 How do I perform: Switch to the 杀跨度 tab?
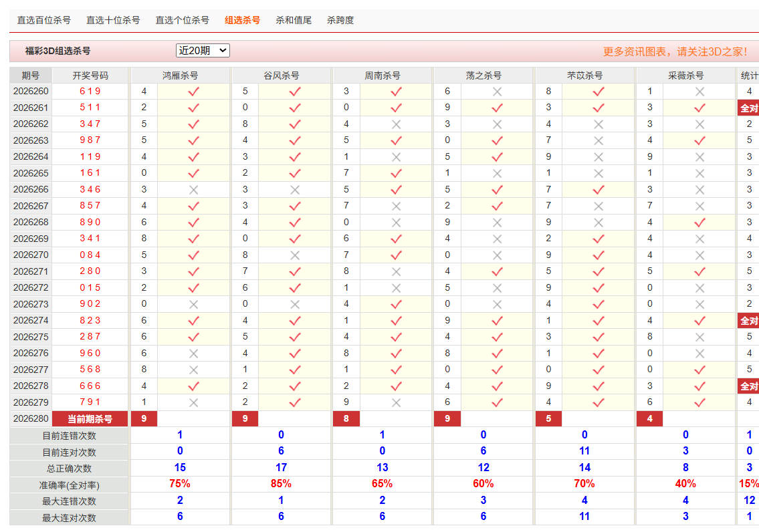[340, 20]
